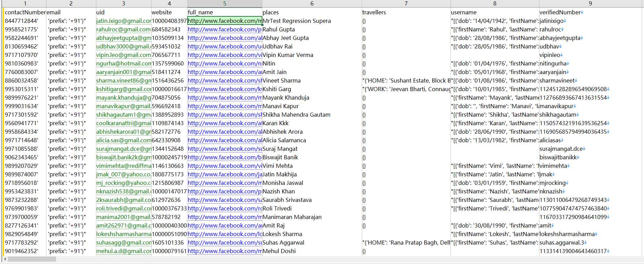644x264 pixels.
Task: Select cell 'Alicia Salamanca'
Action: click(x=312, y=140)
